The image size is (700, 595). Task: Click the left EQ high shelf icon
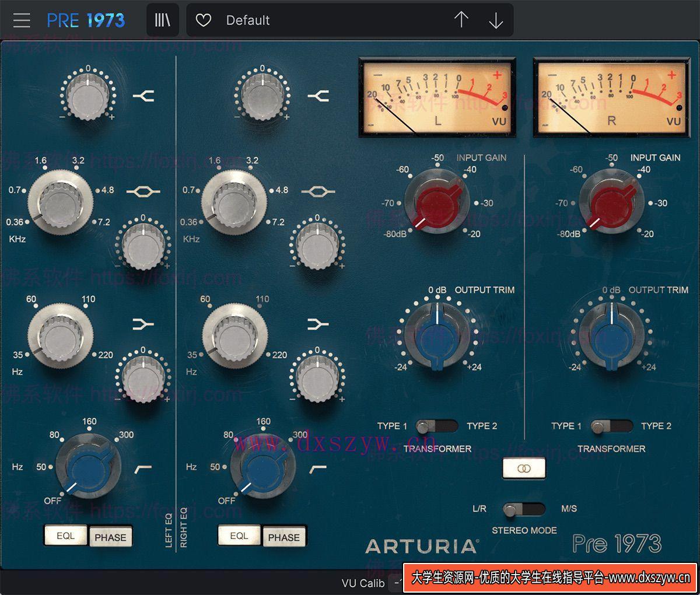[143, 95]
